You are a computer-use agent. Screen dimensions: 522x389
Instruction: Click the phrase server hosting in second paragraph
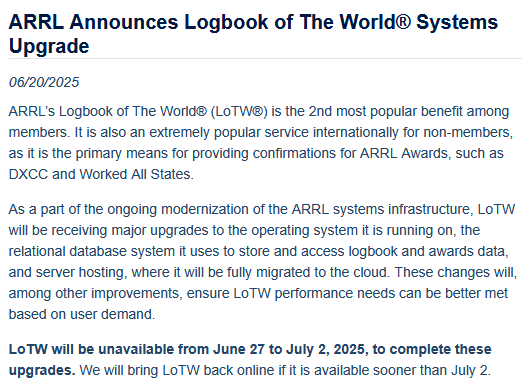pos(80,272)
